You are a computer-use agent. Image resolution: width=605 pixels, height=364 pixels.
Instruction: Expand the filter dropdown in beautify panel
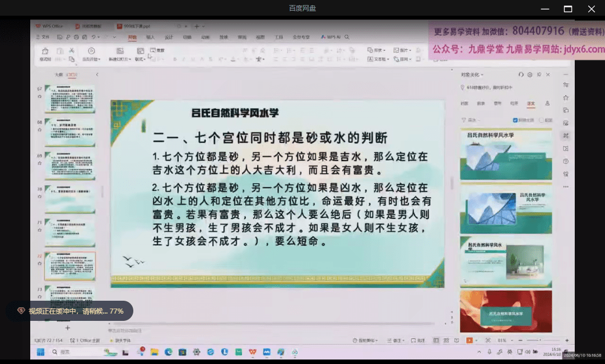471,120
